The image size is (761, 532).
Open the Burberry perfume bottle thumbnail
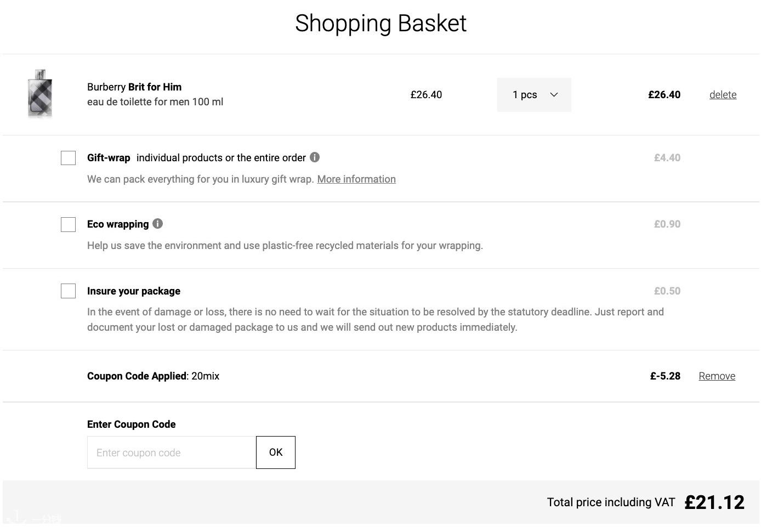pos(40,93)
